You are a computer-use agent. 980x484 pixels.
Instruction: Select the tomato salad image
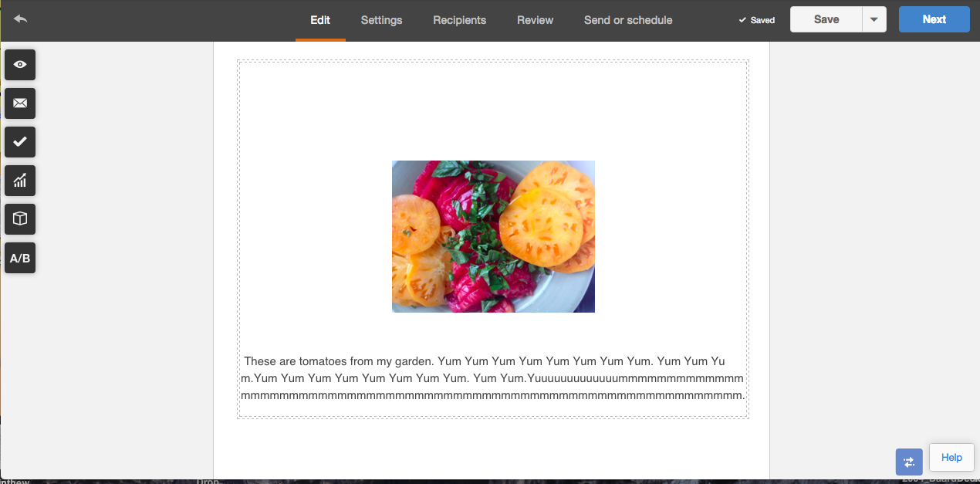[x=493, y=236]
